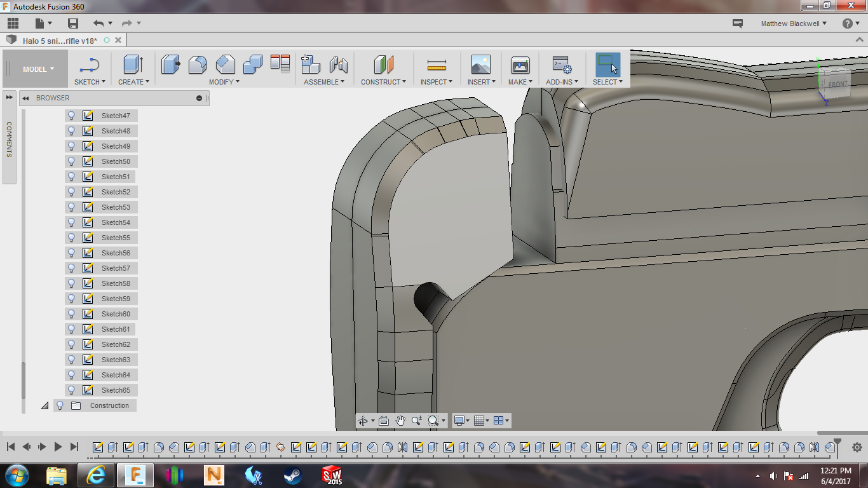Toggle visibility lightbulb for Sketch62
Viewport: 868px width, 488px height.
pyautogui.click(x=71, y=344)
